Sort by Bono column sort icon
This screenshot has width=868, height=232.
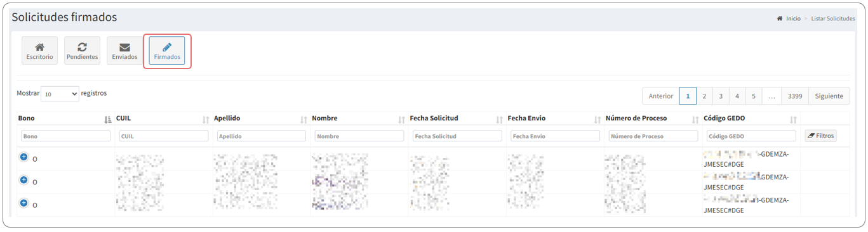[108, 119]
